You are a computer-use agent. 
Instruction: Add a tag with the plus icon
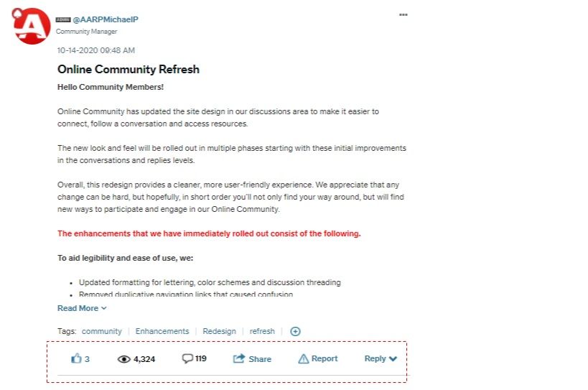[295, 331]
